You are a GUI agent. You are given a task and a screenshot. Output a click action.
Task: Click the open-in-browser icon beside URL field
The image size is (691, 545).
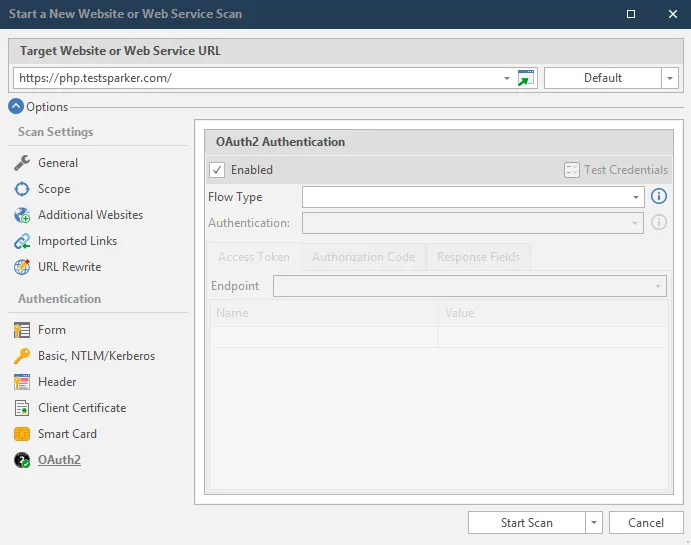525,78
